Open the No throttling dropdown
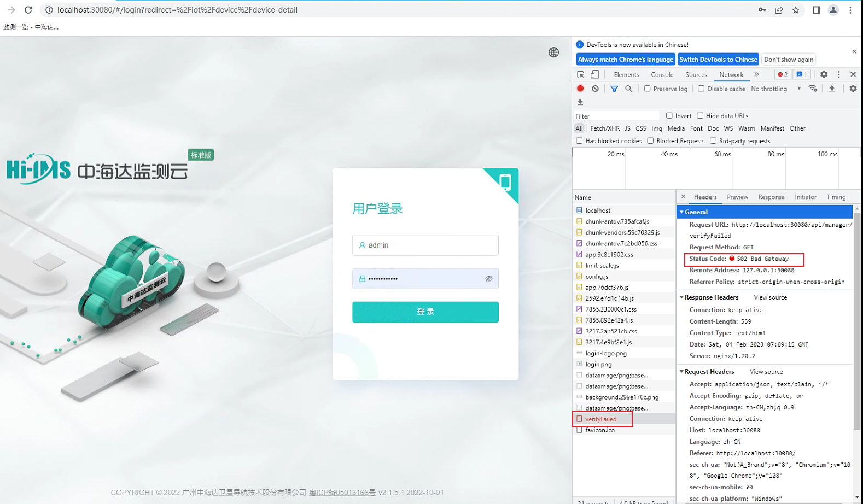Screen dimensions: 863x504 tap(775, 89)
